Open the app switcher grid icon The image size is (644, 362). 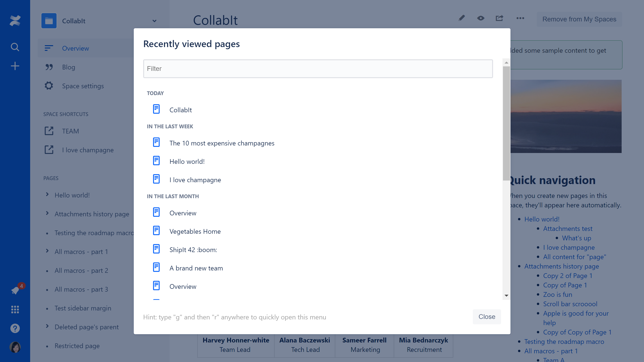point(15,310)
